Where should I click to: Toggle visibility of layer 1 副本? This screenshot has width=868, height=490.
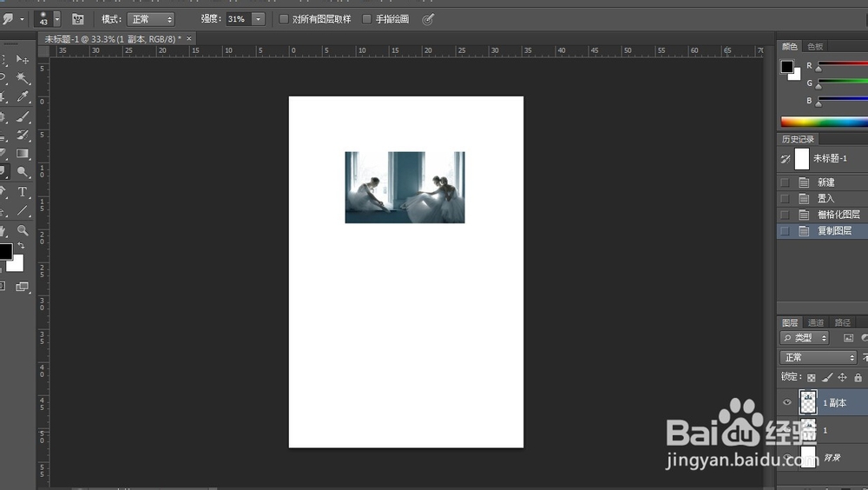pos(786,402)
